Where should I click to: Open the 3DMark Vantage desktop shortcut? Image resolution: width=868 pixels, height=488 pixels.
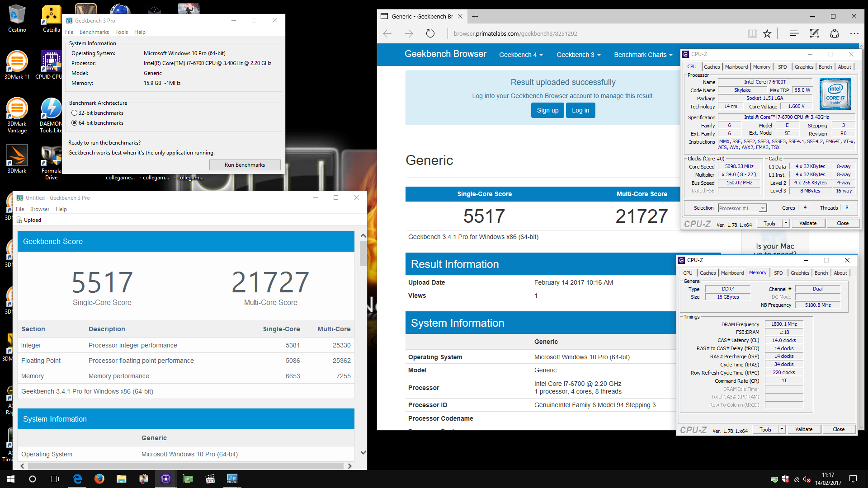point(17,115)
